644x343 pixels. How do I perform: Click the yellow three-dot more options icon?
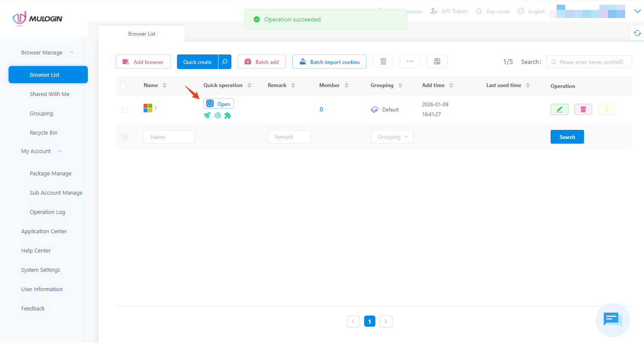606,109
